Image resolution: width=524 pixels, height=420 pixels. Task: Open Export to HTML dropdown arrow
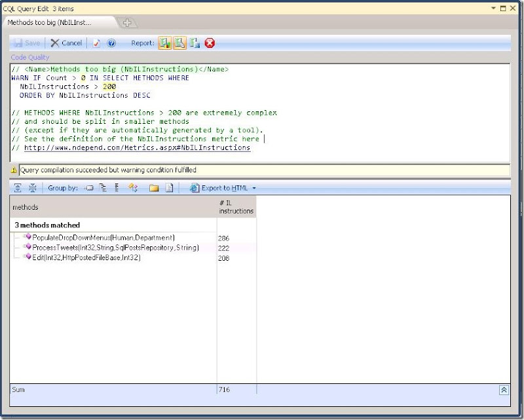click(254, 188)
